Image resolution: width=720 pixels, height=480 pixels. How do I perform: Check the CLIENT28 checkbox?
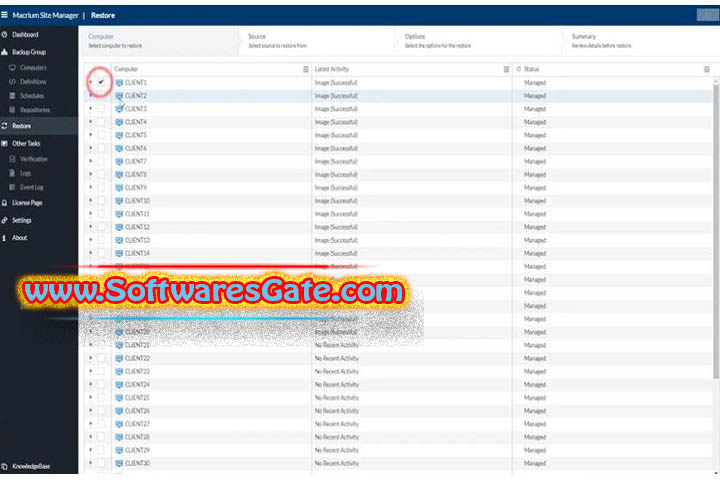click(101, 437)
